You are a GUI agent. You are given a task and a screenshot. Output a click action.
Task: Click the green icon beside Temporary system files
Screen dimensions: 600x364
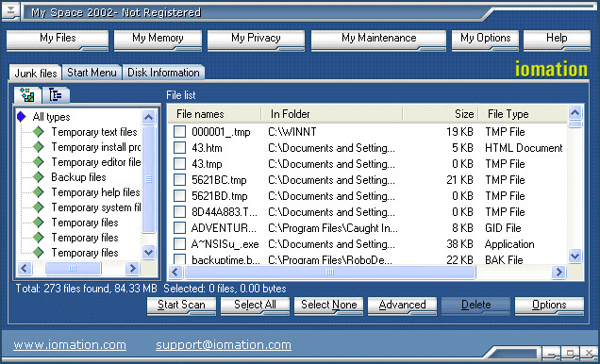[x=39, y=207]
